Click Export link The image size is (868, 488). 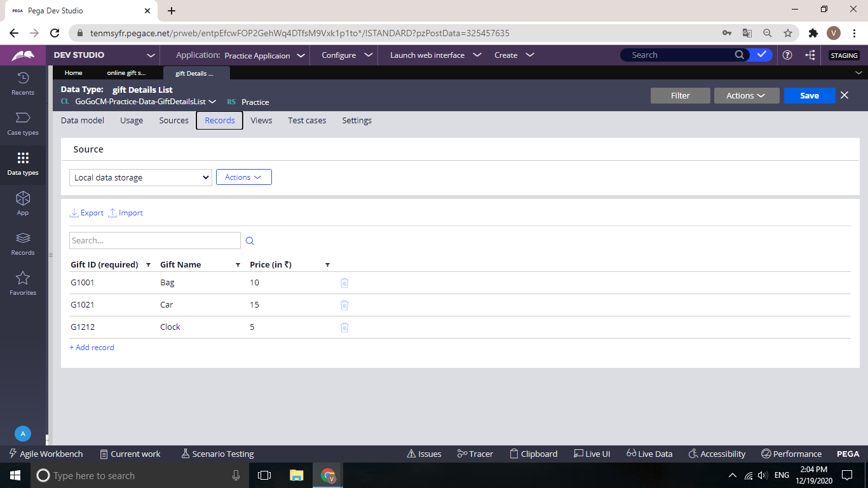tap(86, 213)
